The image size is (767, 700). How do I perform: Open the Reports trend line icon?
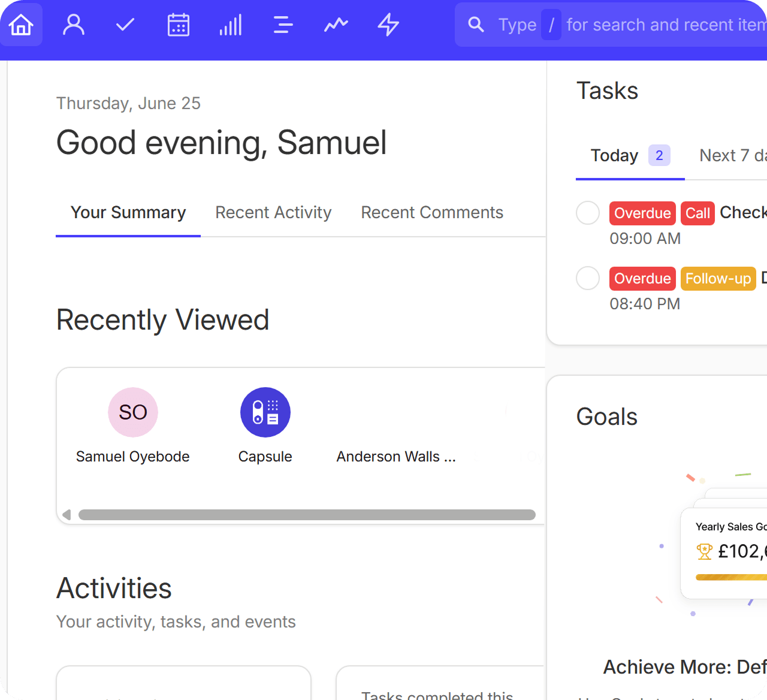point(336,25)
